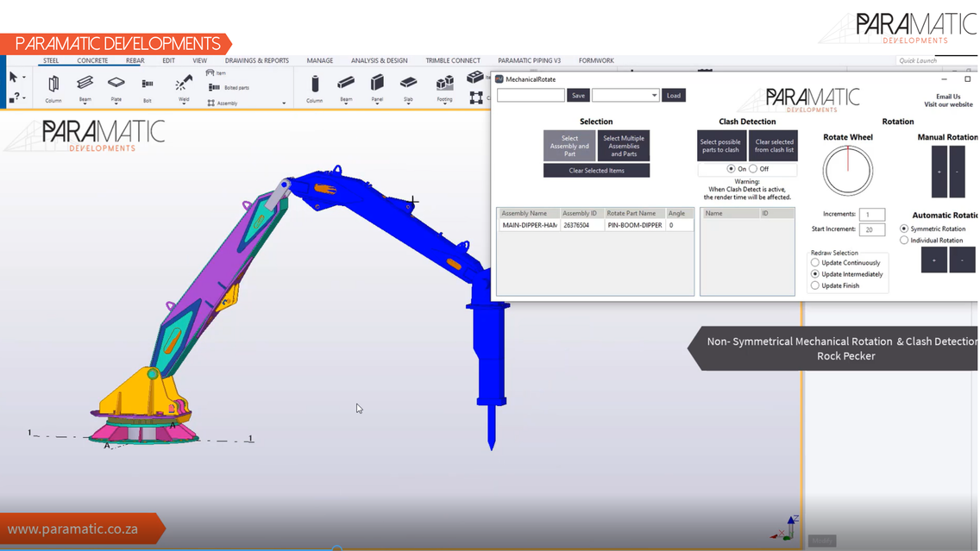The width and height of the screenshot is (980, 551).
Task: Choose Update Continuously redraw option
Action: click(815, 263)
